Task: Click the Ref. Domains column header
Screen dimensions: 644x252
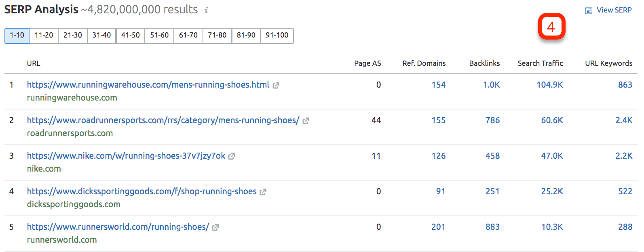Action: point(424,63)
